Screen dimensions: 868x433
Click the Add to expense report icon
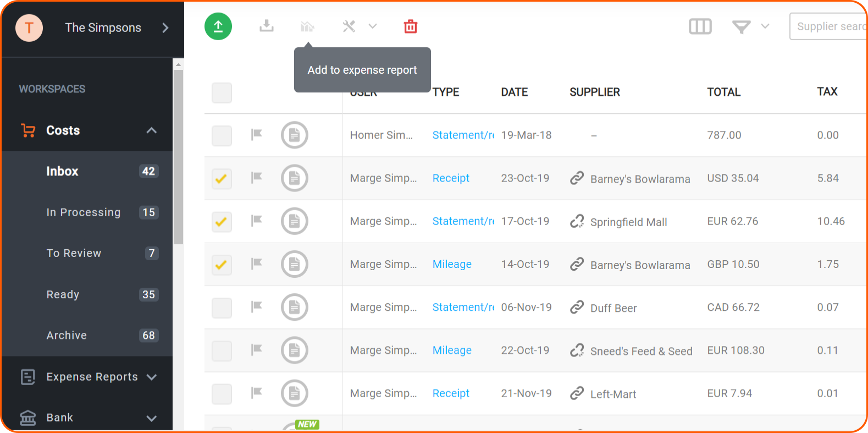(x=307, y=26)
